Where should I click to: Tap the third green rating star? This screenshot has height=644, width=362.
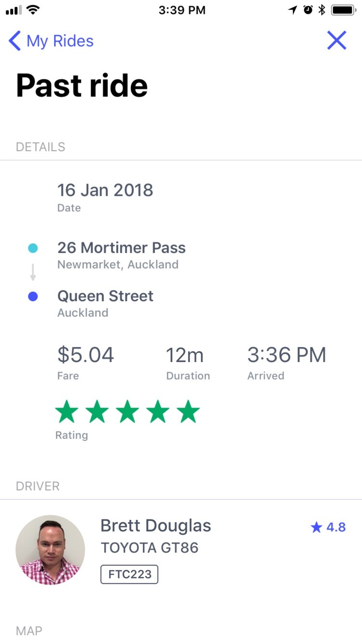coord(127,412)
